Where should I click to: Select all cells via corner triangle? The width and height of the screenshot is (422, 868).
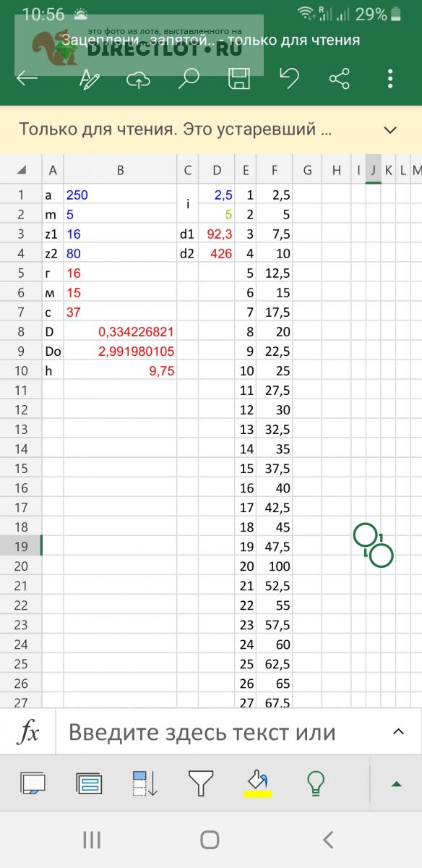[22, 170]
